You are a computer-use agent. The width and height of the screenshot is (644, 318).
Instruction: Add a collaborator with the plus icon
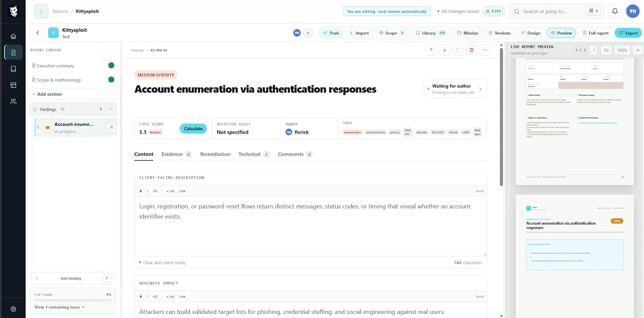click(x=308, y=33)
